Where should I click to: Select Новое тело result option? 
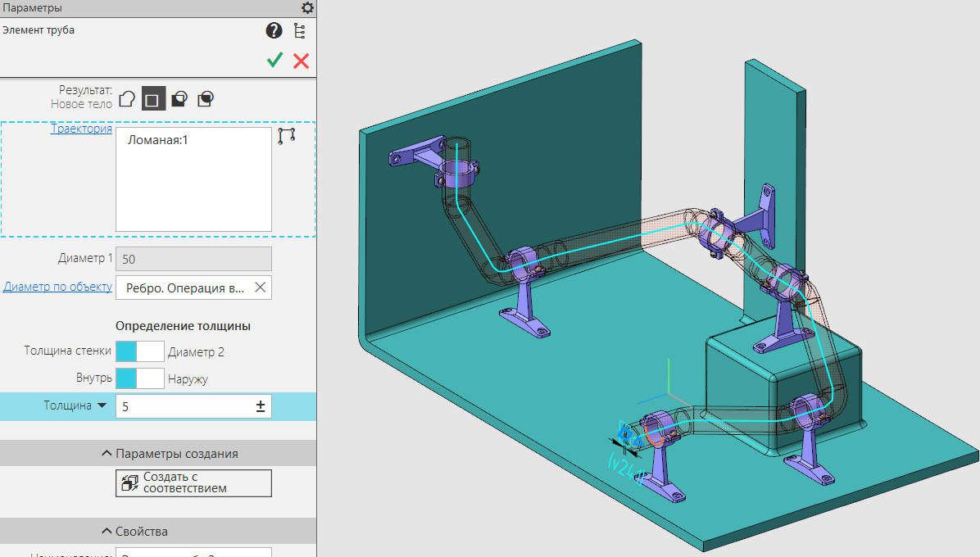pos(153,98)
